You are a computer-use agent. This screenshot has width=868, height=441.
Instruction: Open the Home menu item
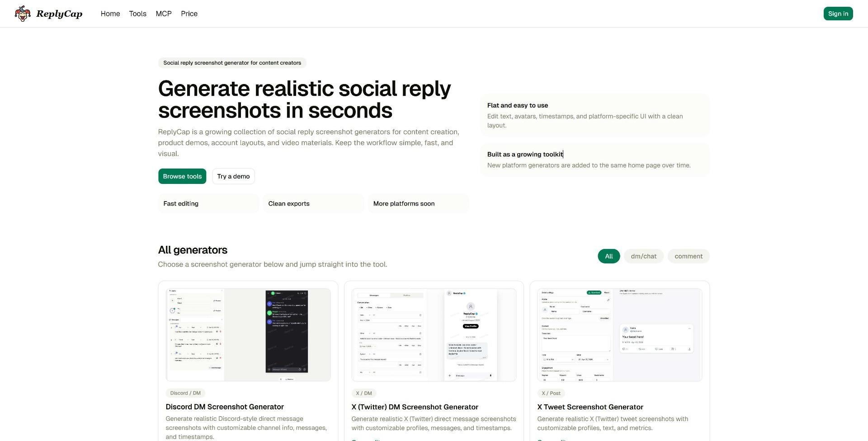tap(110, 14)
